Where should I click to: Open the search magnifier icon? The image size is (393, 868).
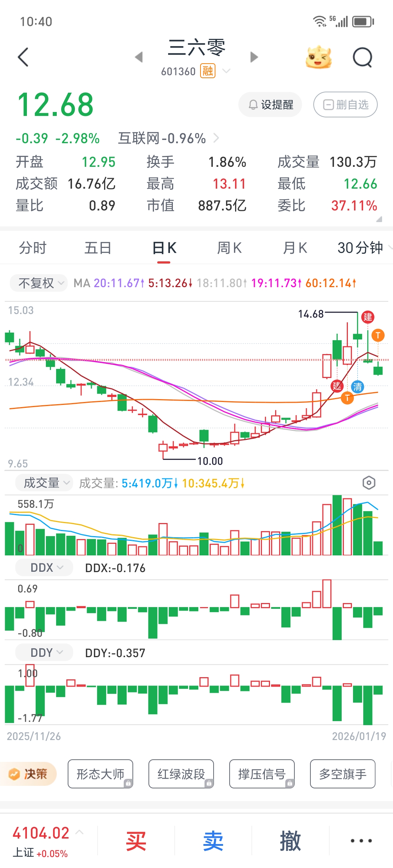363,57
